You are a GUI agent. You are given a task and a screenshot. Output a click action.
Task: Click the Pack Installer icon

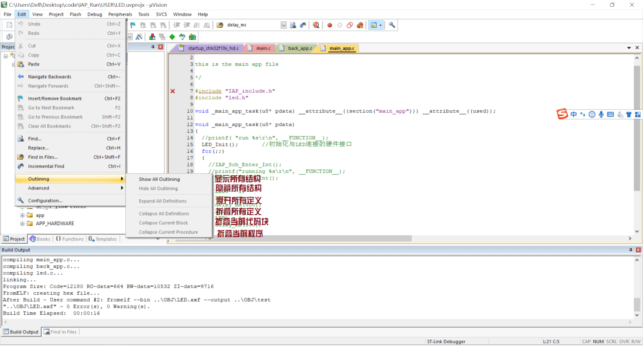click(192, 37)
